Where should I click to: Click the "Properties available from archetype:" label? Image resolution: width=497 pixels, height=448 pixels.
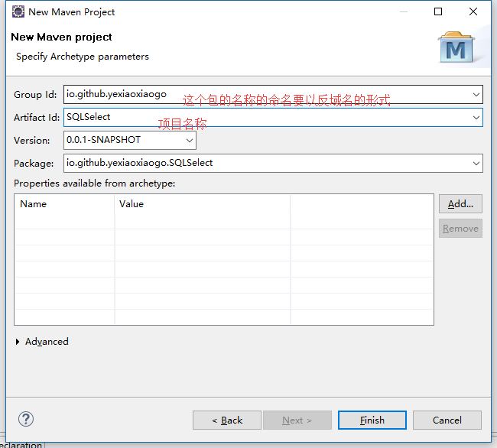95,183
